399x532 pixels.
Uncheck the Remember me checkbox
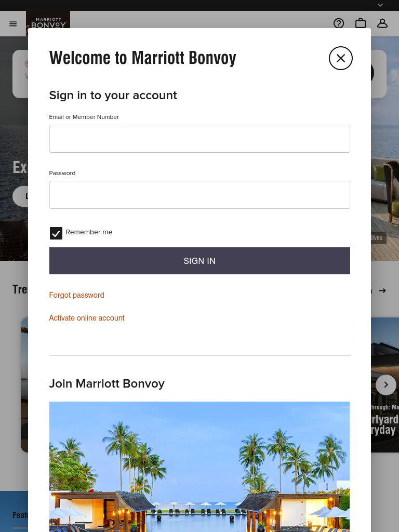[56, 233]
